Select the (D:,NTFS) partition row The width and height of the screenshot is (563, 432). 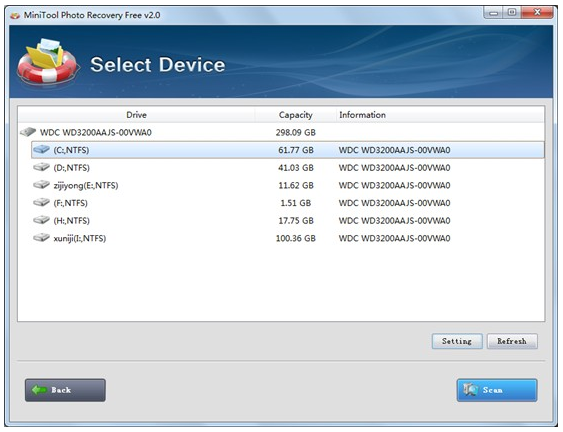point(288,167)
